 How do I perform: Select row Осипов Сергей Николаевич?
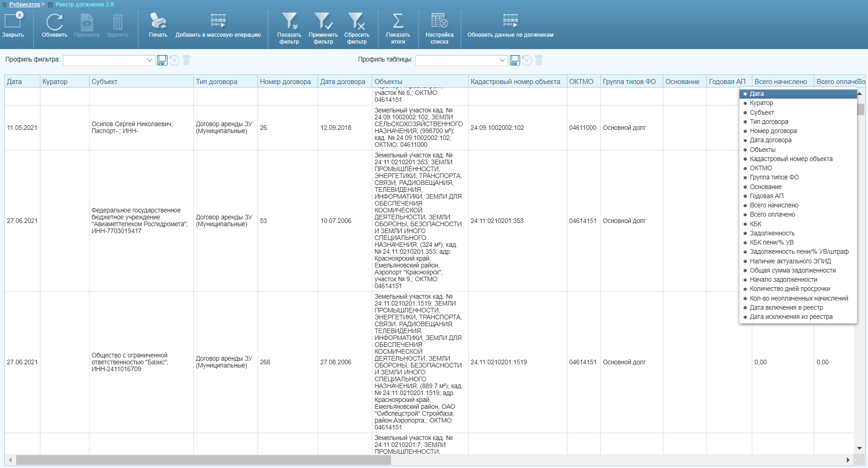pyautogui.click(x=141, y=128)
